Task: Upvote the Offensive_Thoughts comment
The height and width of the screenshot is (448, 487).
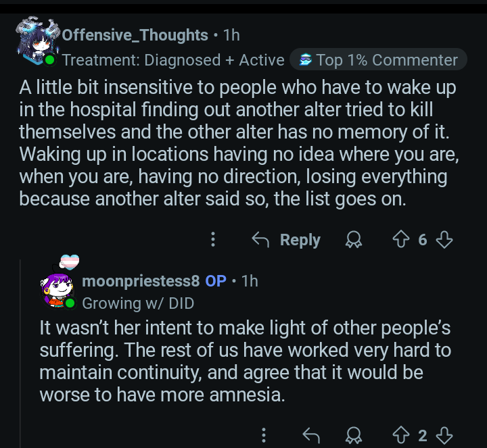Action: point(400,239)
